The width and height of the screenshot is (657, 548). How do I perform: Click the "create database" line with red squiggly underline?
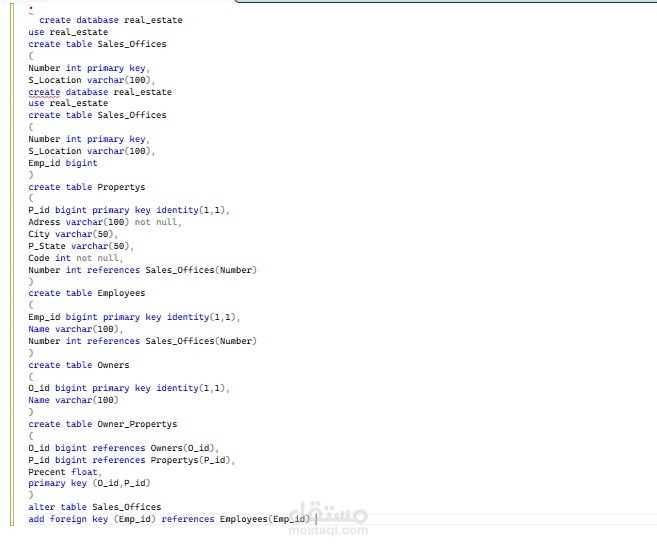tap(100, 92)
